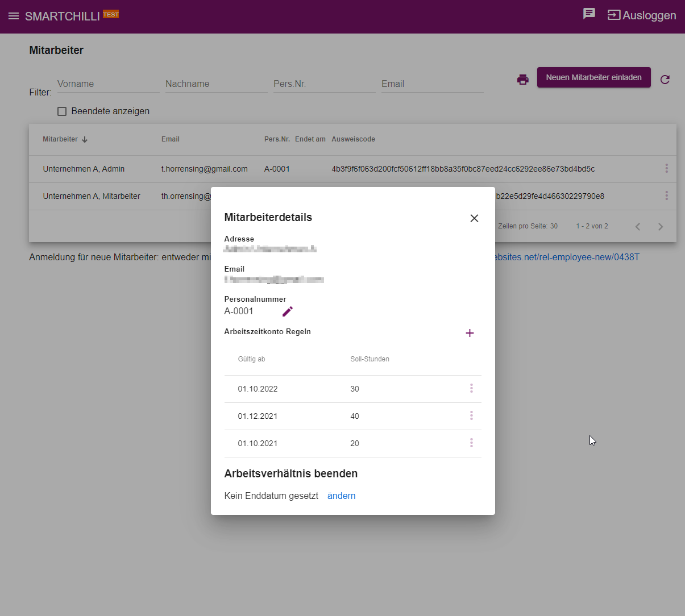Focus the Nachname filter field

point(217,84)
